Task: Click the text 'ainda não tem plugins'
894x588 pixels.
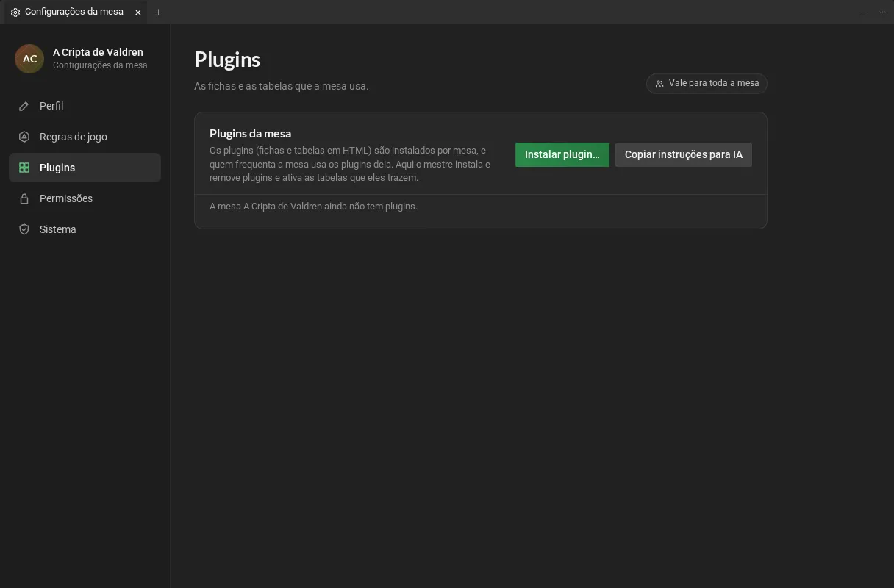Action: tap(371, 207)
